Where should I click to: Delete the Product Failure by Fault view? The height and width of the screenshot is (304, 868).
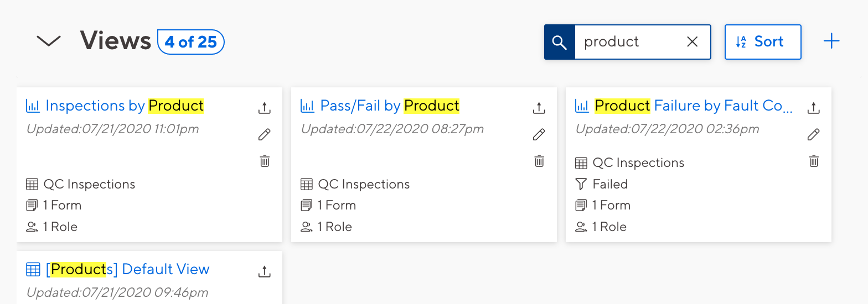[x=813, y=161]
